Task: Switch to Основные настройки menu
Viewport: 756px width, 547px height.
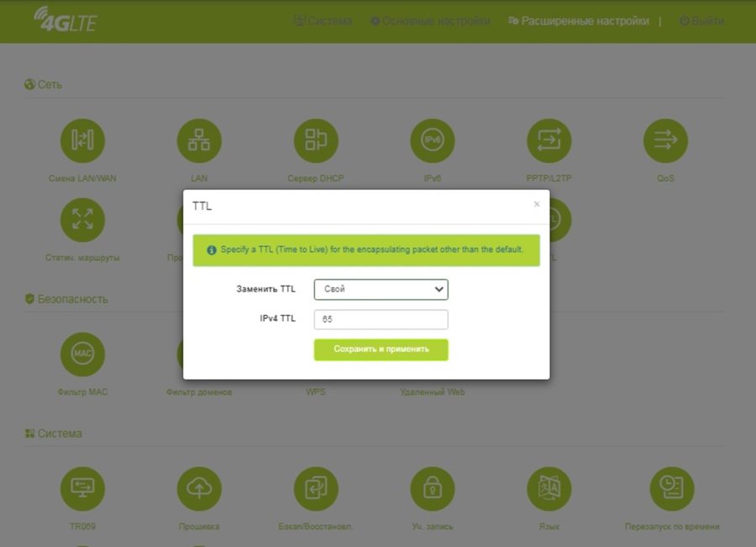Action: (x=430, y=21)
